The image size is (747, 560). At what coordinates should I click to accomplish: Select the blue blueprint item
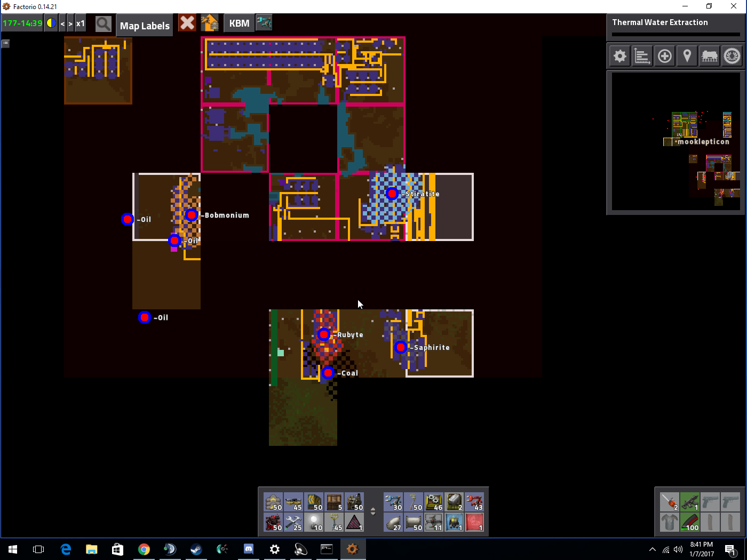454,522
